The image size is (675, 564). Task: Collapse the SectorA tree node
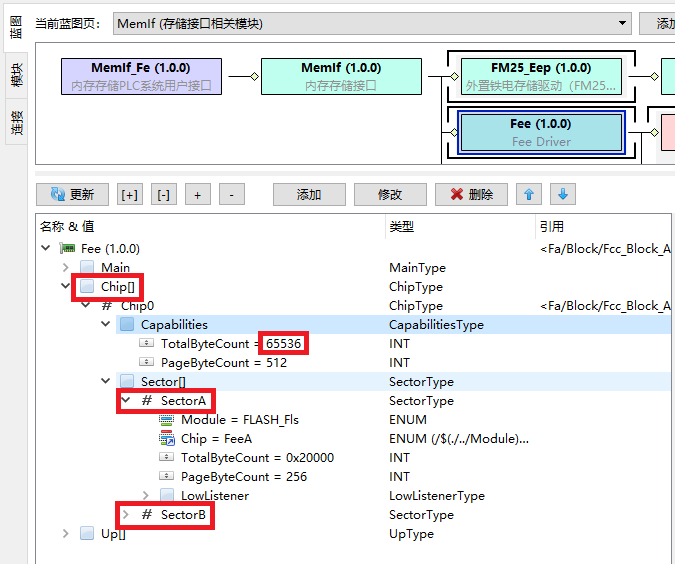(x=126, y=401)
